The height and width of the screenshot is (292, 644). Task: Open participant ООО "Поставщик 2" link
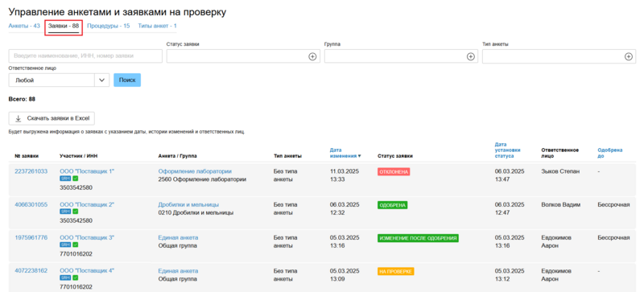[87, 204]
